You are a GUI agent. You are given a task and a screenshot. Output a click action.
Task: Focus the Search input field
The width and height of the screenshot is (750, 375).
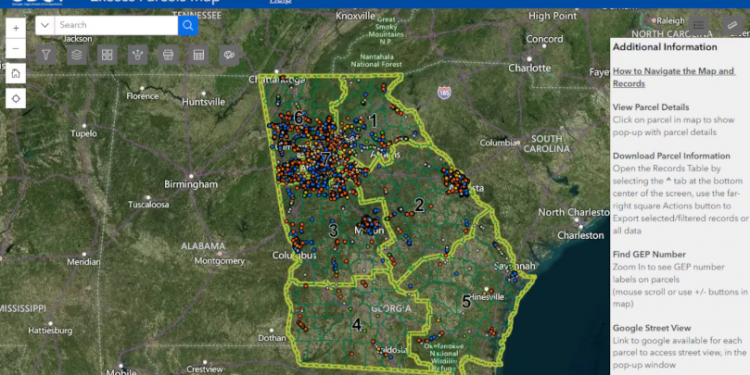click(x=116, y=25)
